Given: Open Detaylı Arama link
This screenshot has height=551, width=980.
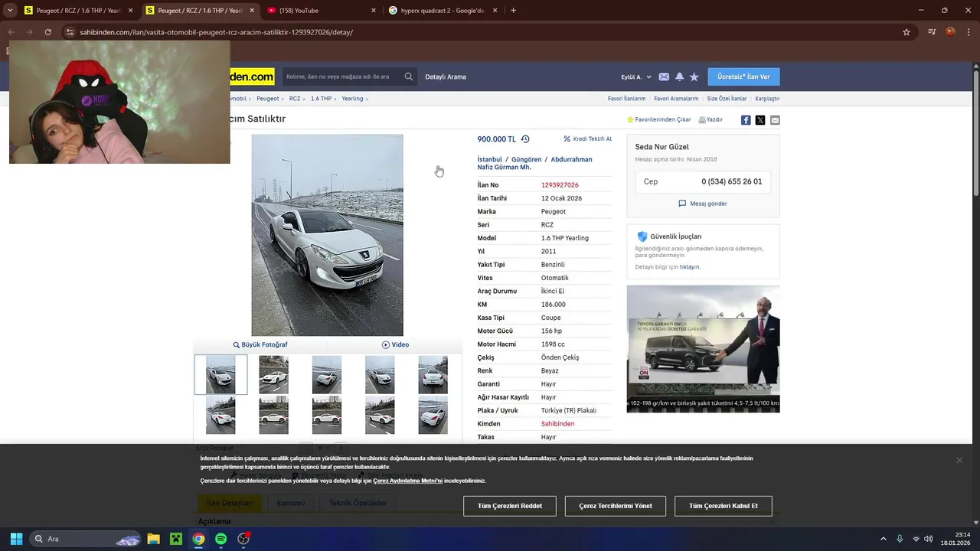Looking at the screenshot, I should (446, 77).
